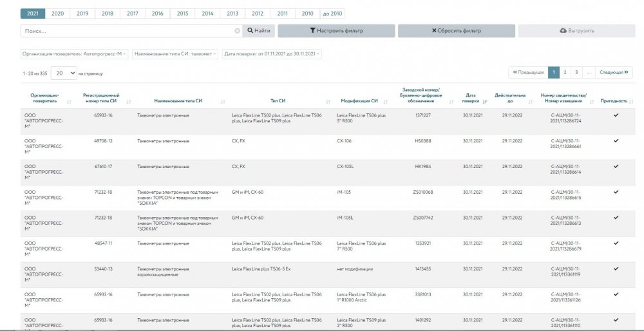Open the до 2010 year tab
Viewport: 644px width, 331px height.
point(332,13)
